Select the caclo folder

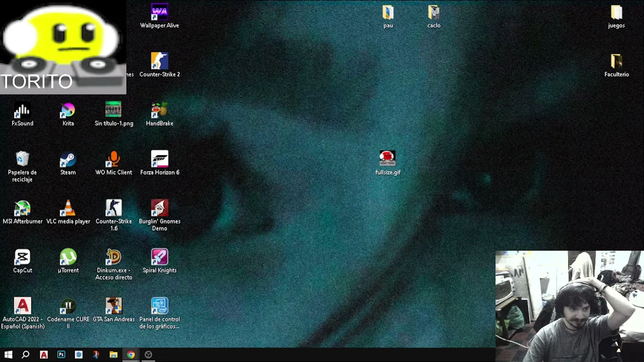pos(434,16)
